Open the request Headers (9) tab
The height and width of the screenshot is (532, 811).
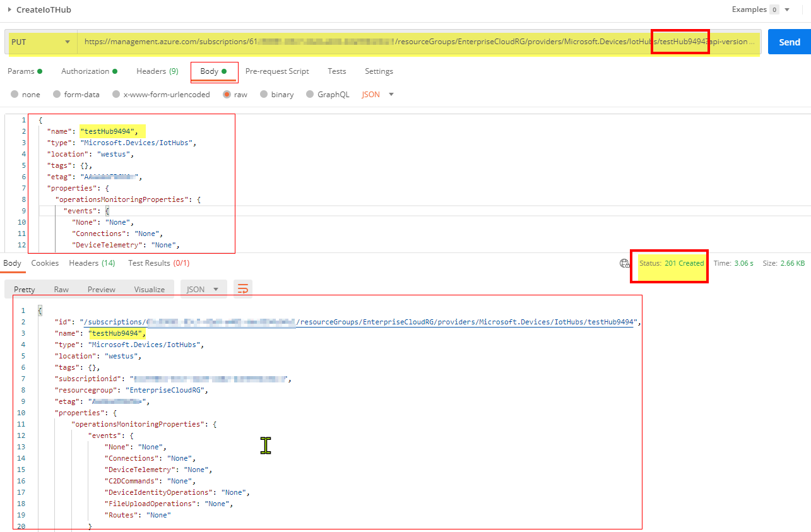(x=157, y=71)
